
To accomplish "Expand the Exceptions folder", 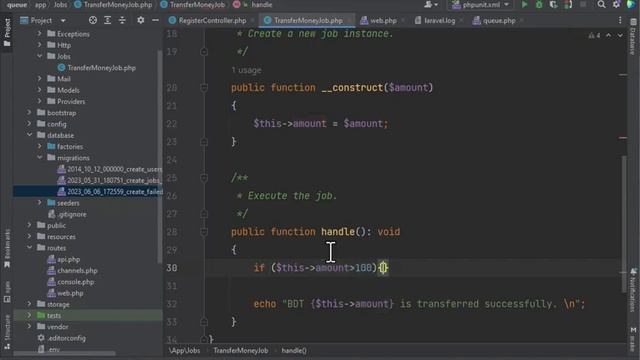I will pyautogui.click(x=40, y=33).
